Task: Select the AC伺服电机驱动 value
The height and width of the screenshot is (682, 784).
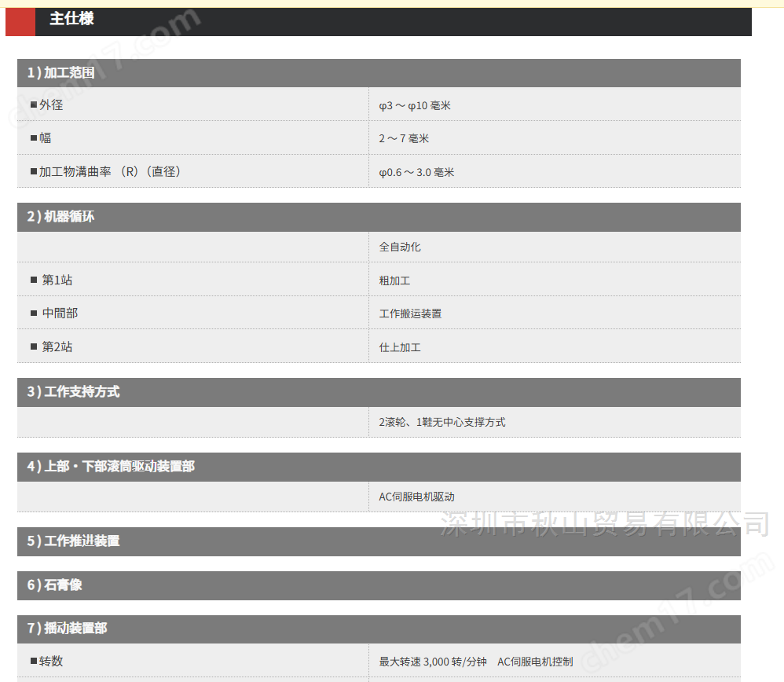Action: [x=416, y=497]
